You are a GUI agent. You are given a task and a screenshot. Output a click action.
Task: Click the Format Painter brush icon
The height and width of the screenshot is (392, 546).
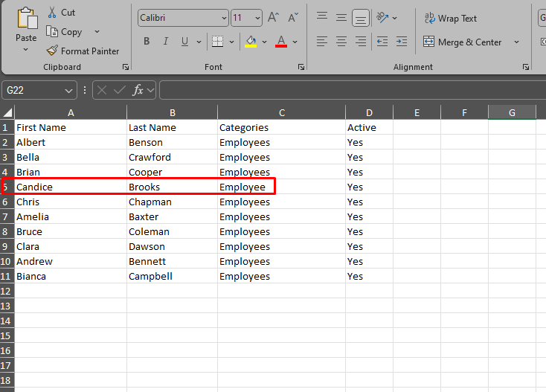click(x=52, y=51)
